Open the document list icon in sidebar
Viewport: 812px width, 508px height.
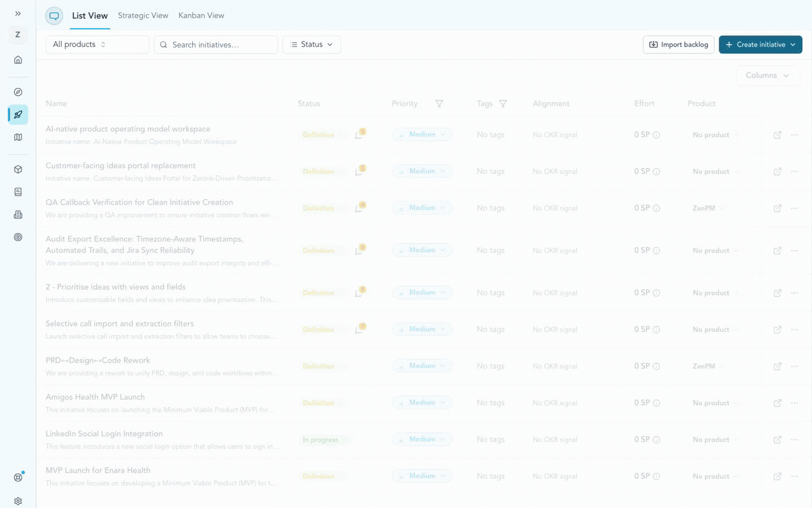tap(18, 192)
